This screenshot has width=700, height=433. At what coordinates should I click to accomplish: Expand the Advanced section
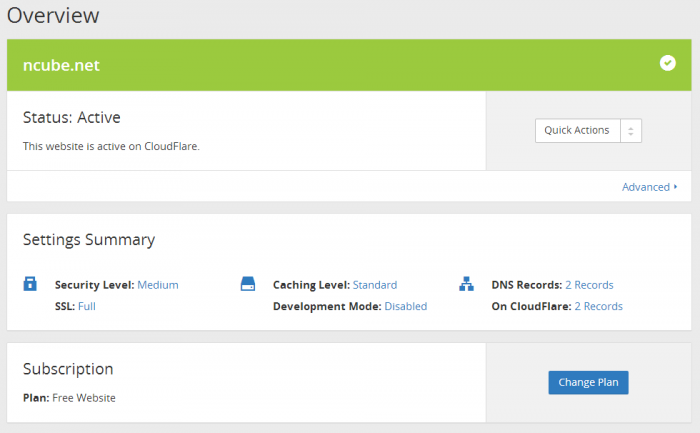[650, 187]
